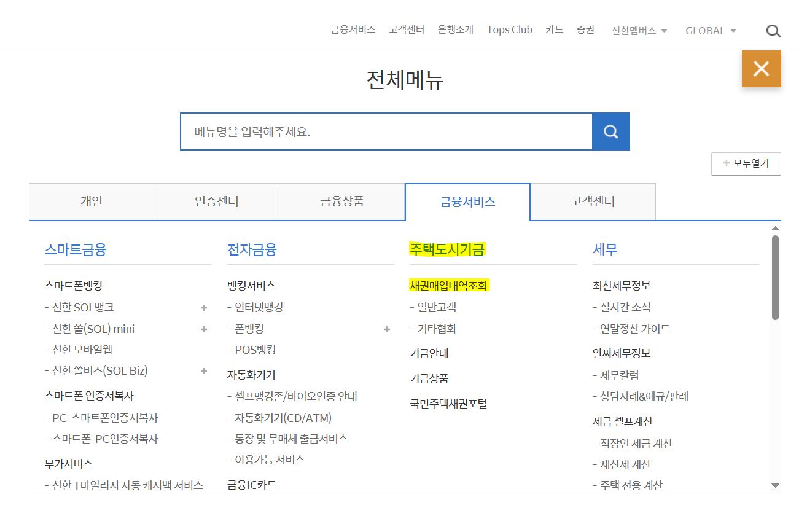Viewport: 807px width, 532px height.
Task: Close the 전체메뉴 overlay with the orange X
Action: (762, 69)
